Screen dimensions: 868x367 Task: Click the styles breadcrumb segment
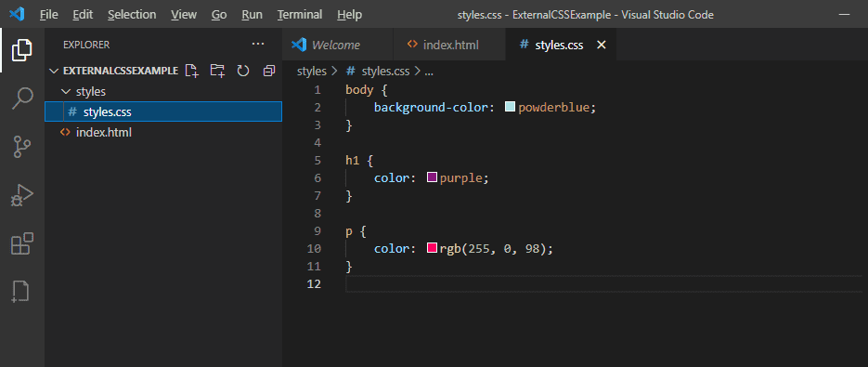[x=312, y=71]
